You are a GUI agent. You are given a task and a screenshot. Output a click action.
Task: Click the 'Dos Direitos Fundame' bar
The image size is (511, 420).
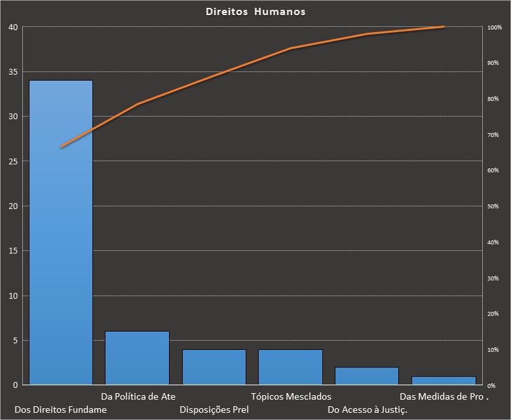(61, 233)
